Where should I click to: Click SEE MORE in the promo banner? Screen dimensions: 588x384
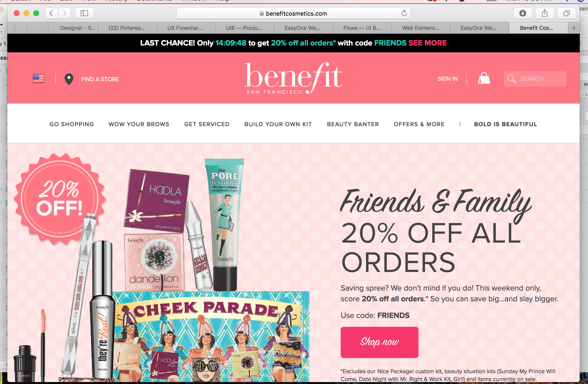[427, 43]
